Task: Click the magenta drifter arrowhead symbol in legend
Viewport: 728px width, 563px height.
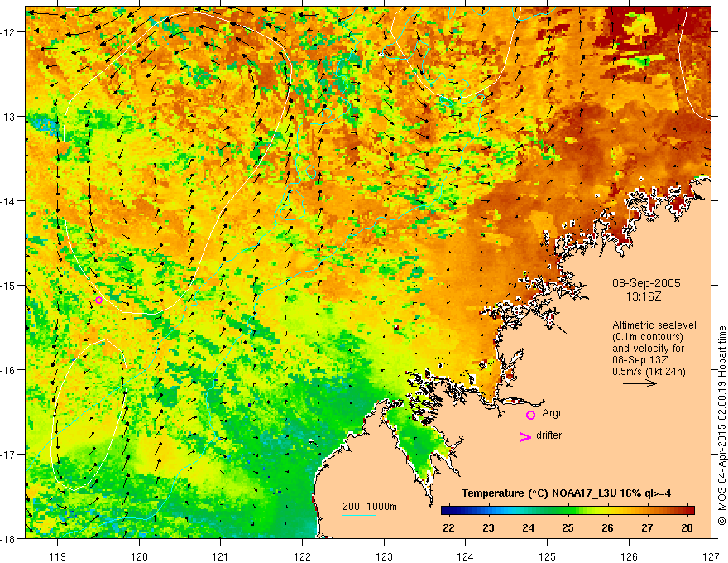Action: point(525,436)
